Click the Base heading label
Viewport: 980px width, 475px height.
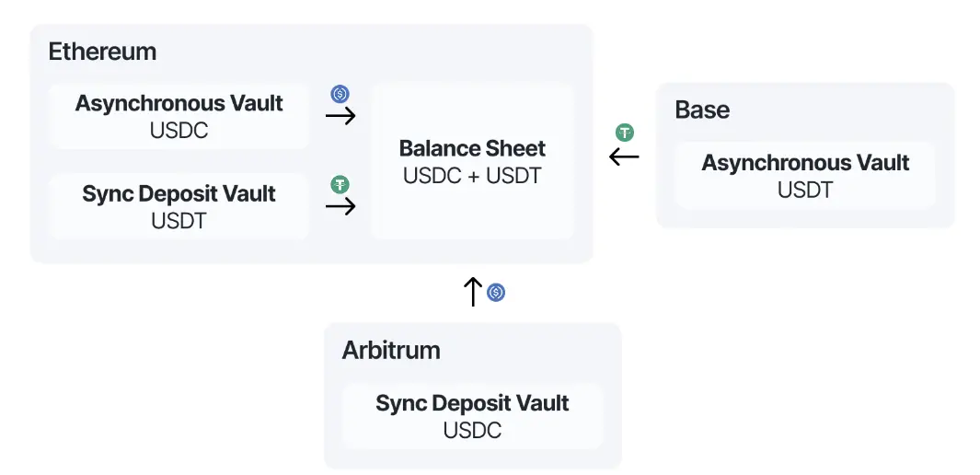pyautogui.click(x=702, y=110)
